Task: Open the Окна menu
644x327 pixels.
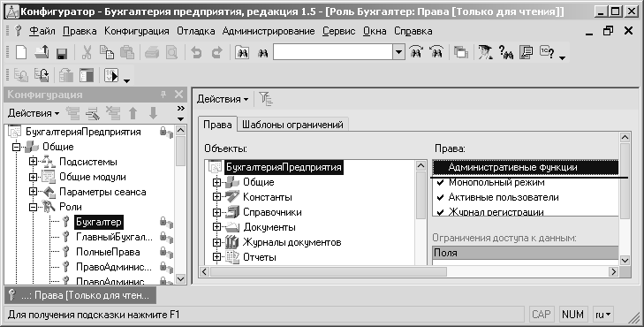Action: [x=375, y=31]
